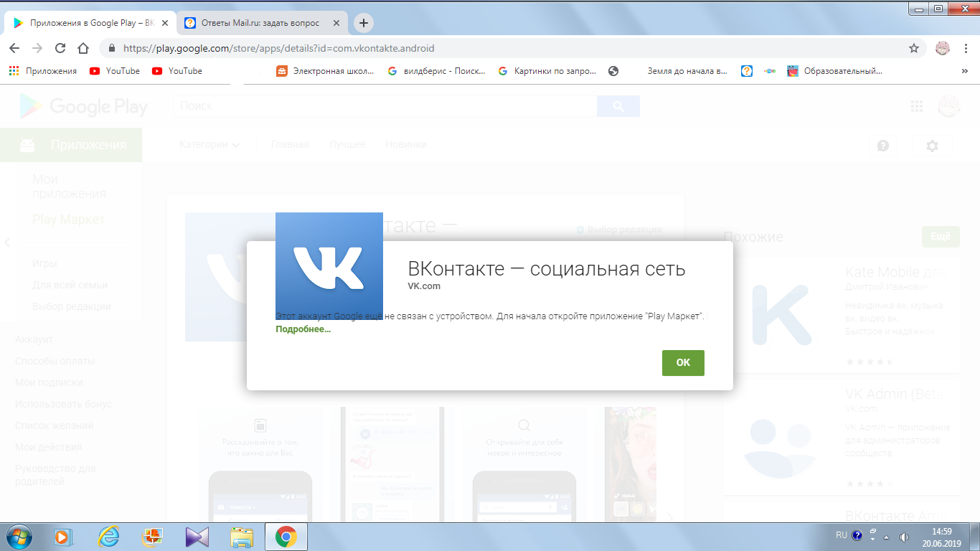This screenshot has height=551, width=980.
Task: Show hidden tray icons arrow
Action: coord(887,537)
